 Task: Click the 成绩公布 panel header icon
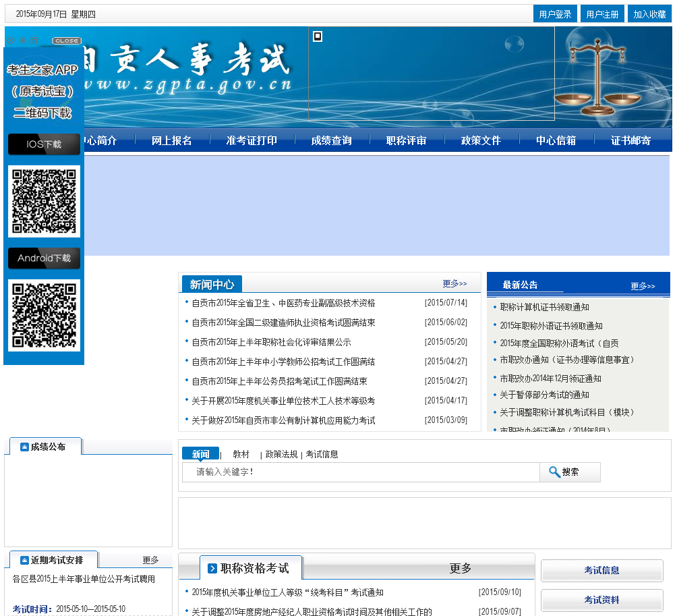click(25, 447)
